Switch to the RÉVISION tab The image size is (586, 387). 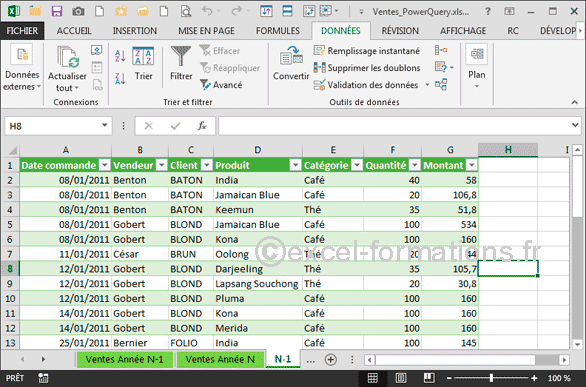[400, 31]
